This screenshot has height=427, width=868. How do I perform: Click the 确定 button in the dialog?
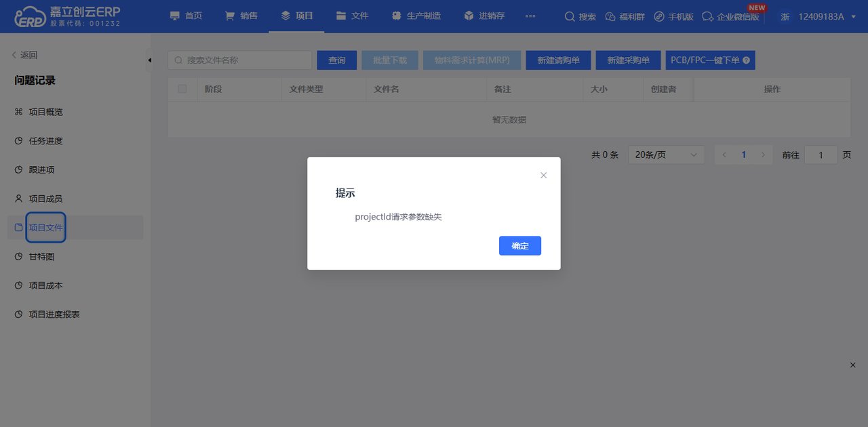(520, 245)
